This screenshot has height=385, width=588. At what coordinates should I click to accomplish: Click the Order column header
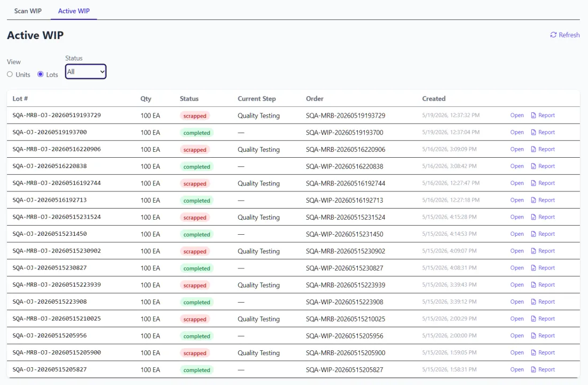(x=315, y=98)
